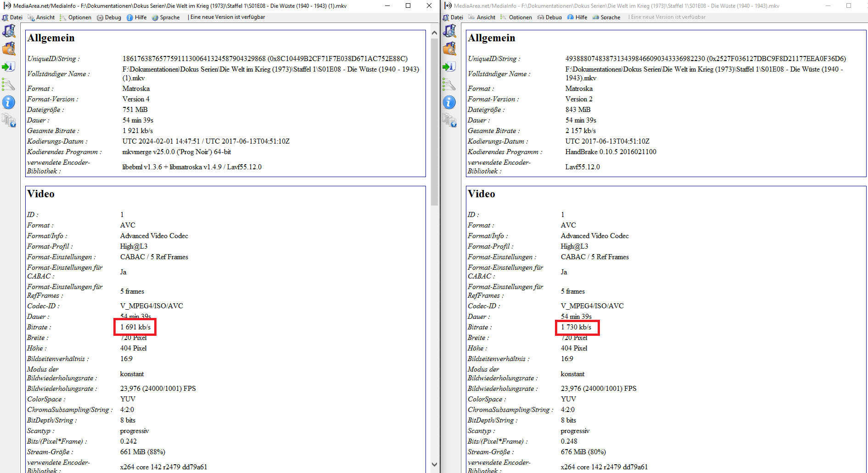The width and height of the screenshot is (868, 473).
Task: Click the view sheets icon in right window sidebar
Action: pyautogui.click(x=449, y=120)
